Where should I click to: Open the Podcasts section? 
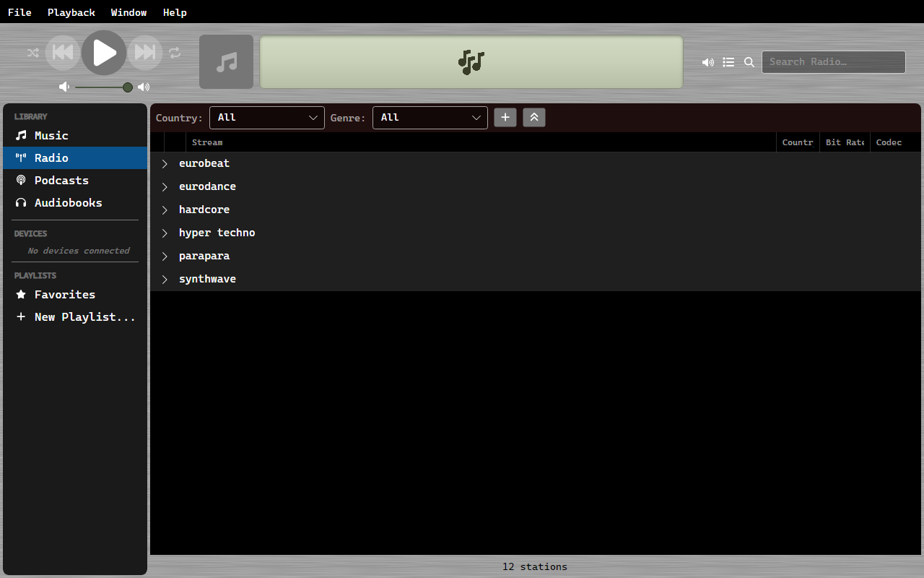[x=75, y=181]
